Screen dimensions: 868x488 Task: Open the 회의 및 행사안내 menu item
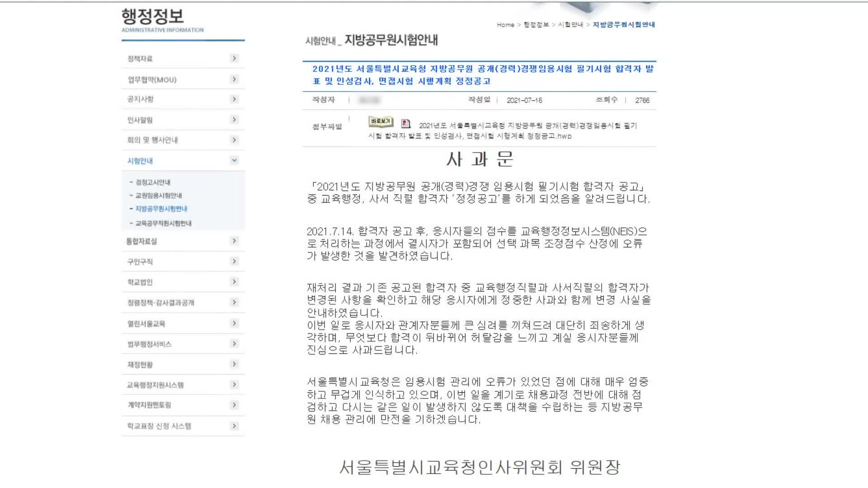pyautogui.click(x=152, y=140)
